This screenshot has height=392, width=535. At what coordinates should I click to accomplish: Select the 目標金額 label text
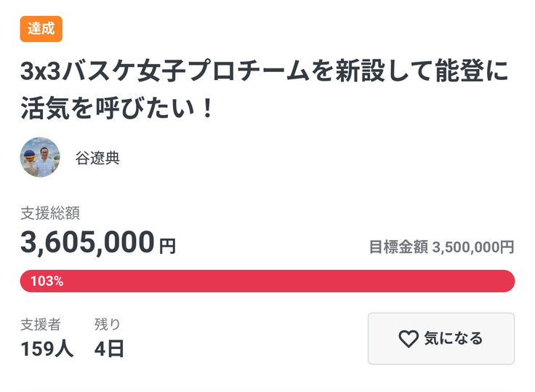(x=398, y=247)
